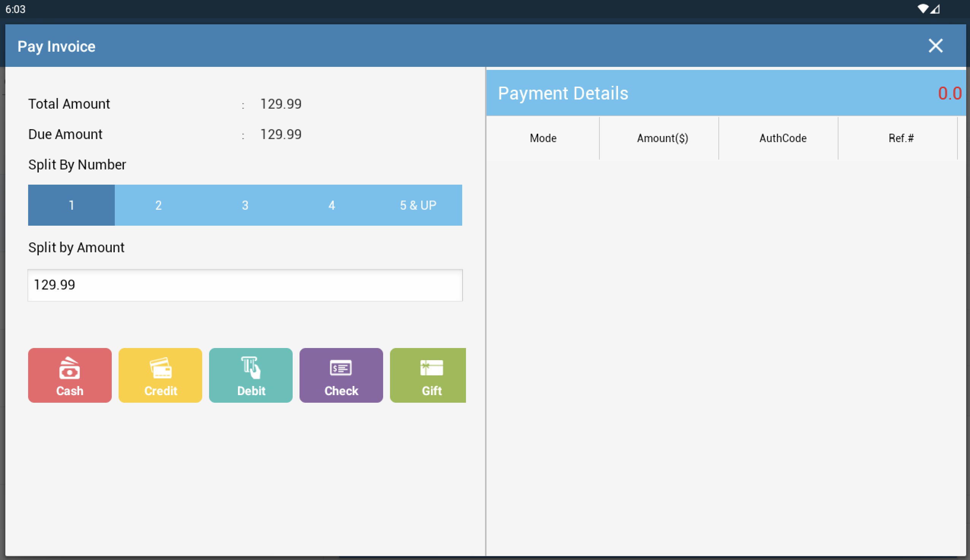
Task: Check the Wi-Fi status bar icon
Action: pyautogui.click(x=922, y=9)
